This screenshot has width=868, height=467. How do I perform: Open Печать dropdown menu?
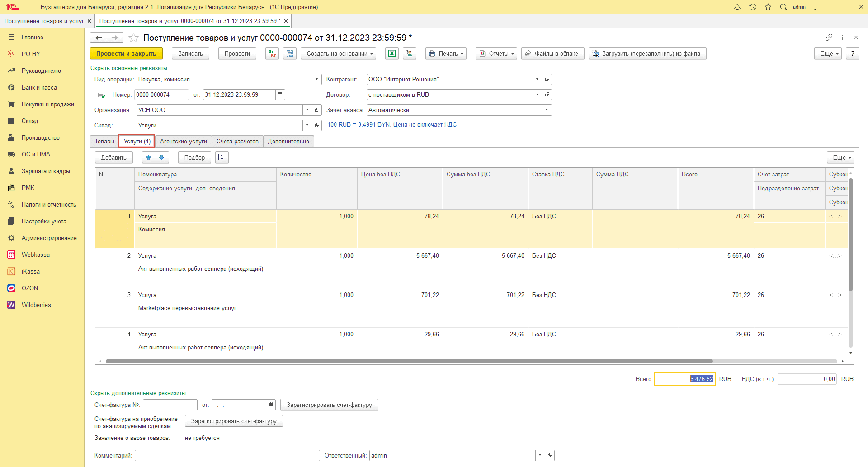pyautogui.click(x=446, y=53)
